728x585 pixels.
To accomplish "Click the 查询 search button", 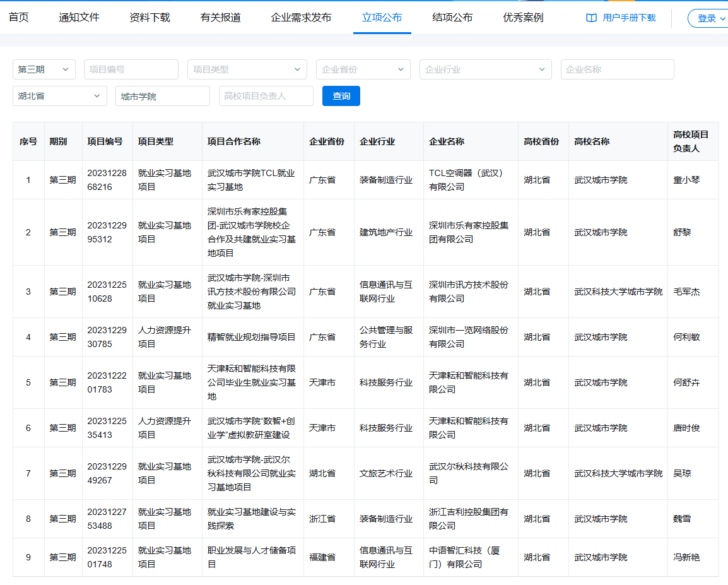I will (x=341, y=96).
